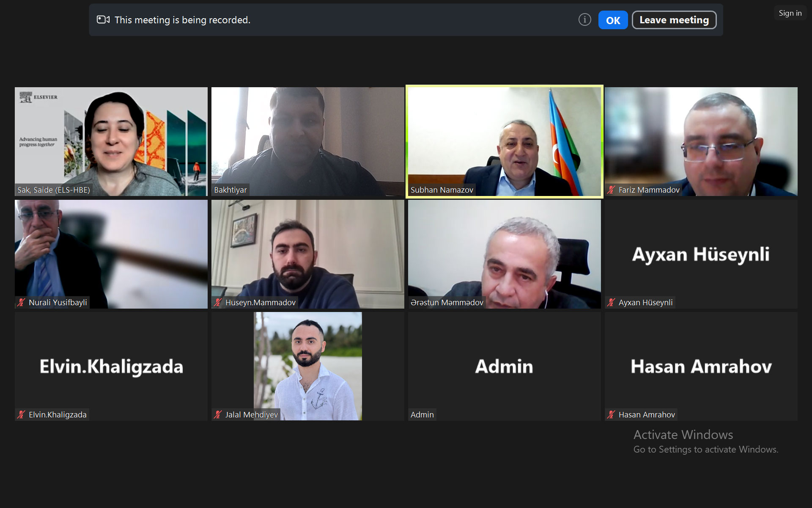Select Sak, Saide's Elsevier video tile
This screenshot has width=812, height=508.
(x=111, y=141)
